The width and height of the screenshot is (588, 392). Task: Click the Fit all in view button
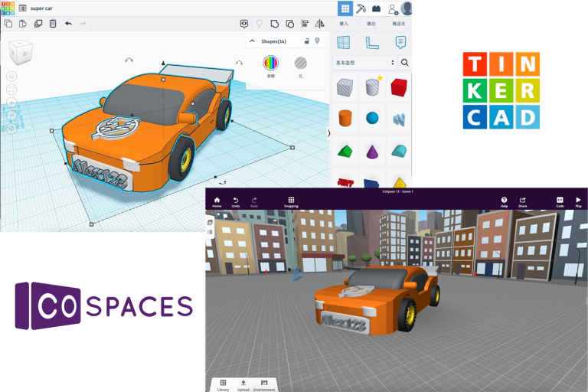tap(11, 90)
